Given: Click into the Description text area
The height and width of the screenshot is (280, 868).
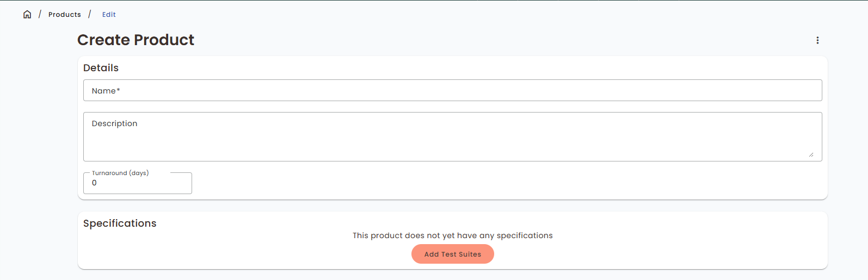Looking at the screenshot, I should point(452,139).
